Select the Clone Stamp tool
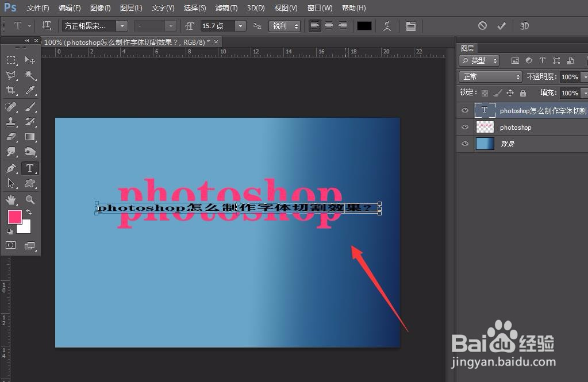 [11, 122]
